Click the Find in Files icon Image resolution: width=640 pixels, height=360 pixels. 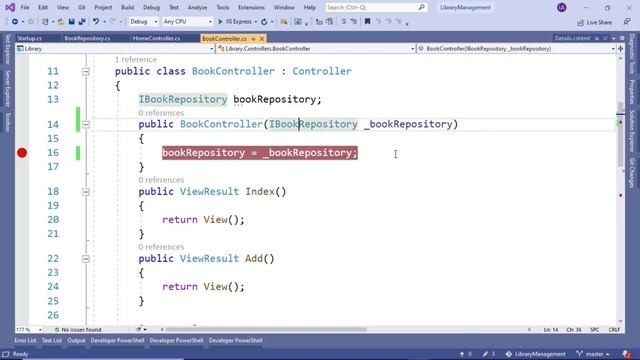284,22
